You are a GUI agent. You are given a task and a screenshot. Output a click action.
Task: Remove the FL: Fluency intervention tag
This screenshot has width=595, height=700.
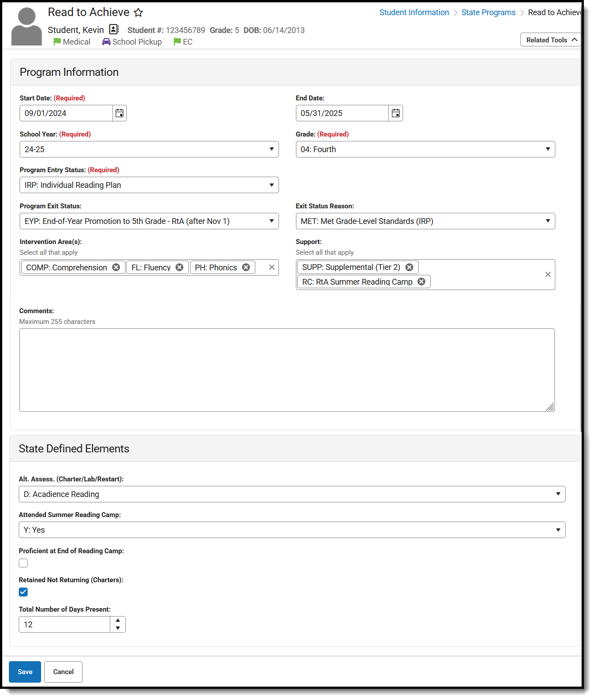pyautogui.click(x=179, y=268)
